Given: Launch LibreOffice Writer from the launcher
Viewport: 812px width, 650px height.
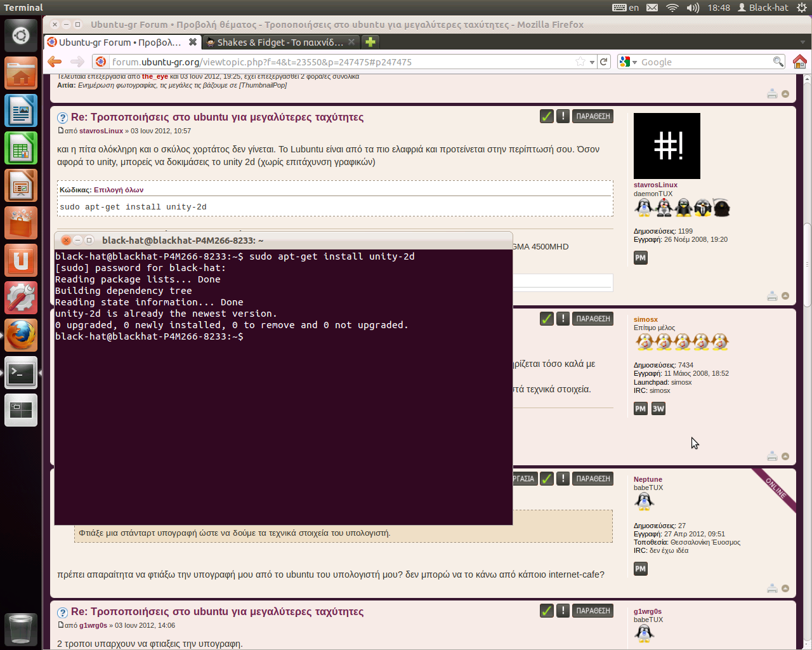Looking at the screenshot, I should (x=21, y=111).
